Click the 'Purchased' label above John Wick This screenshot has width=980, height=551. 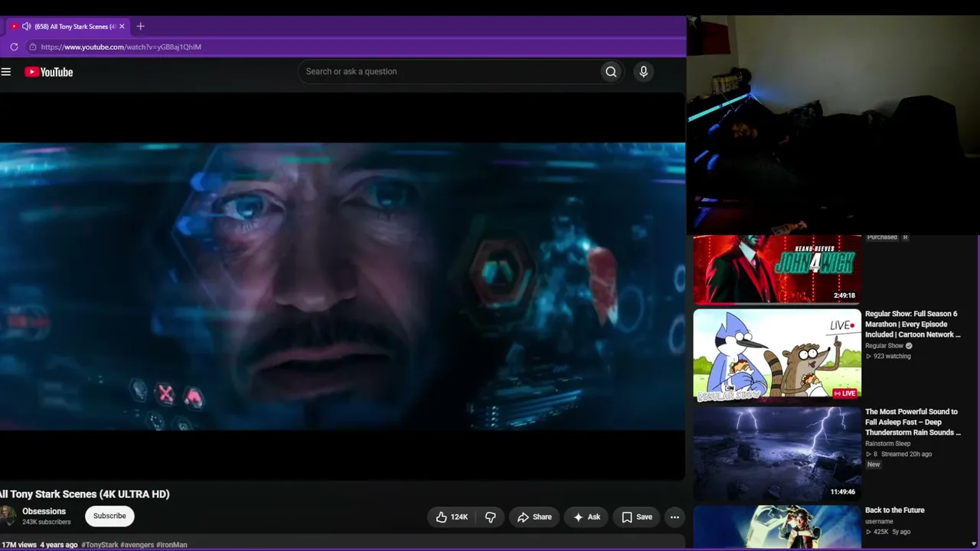tap(882, 237)
